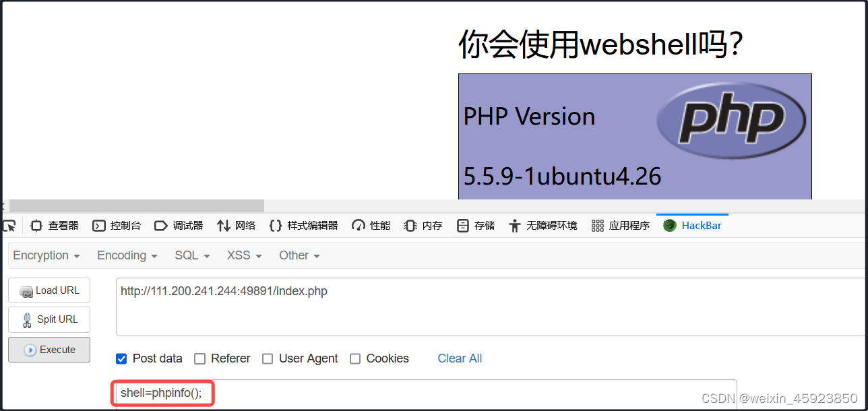
Task: Click the 你会使用webshell吗 heading text
Action: pyautogui.click(x=601, y=44)
